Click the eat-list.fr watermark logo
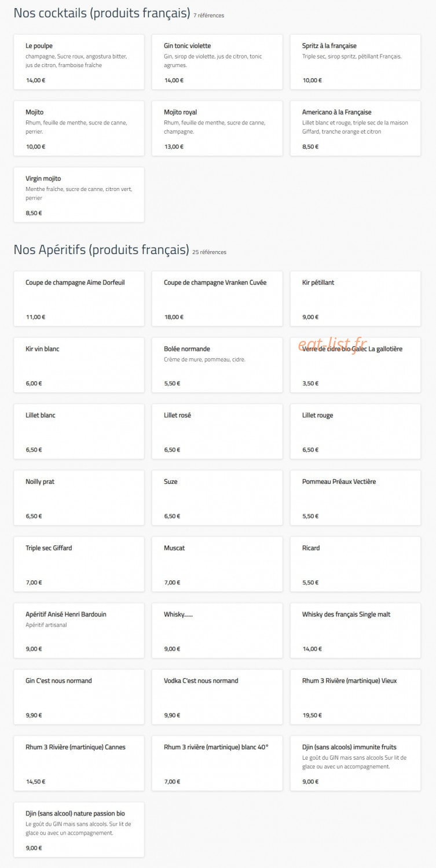The image size is (436, 868). tap(333, 345)
